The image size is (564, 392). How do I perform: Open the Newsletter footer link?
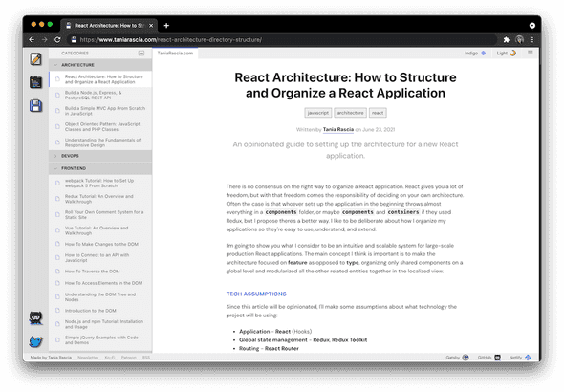[x=88, y=358]
